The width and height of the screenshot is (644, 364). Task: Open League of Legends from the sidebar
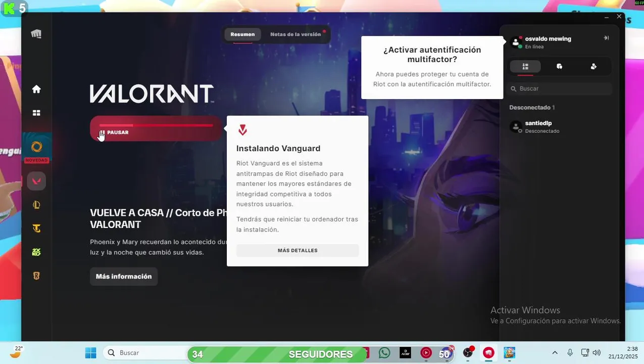36,205
